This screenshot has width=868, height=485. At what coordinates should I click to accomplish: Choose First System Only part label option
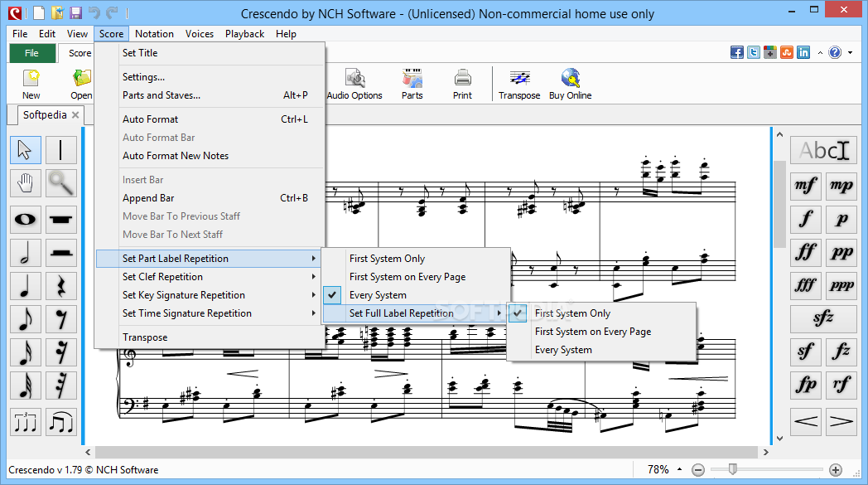(415, 259)
